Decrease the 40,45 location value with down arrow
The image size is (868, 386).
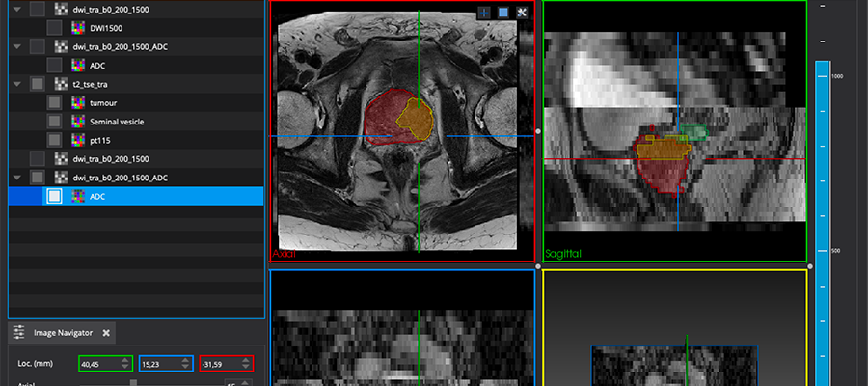coord(125,367)
